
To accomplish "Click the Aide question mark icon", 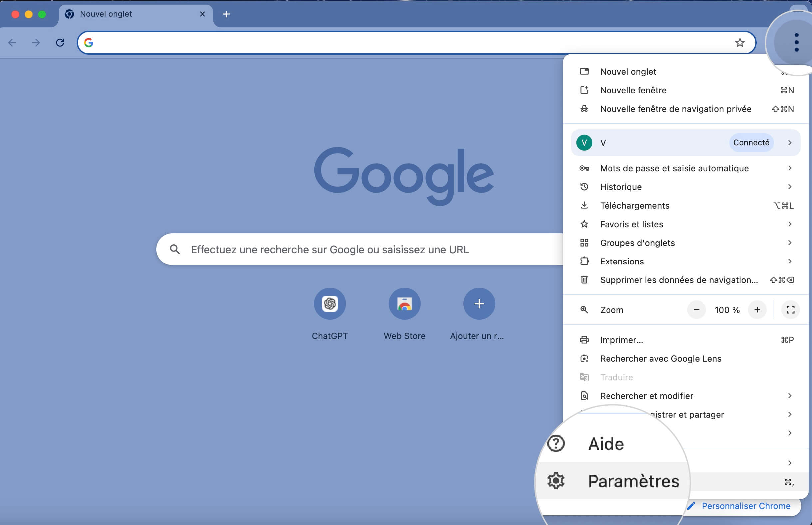I will [556, 444].
